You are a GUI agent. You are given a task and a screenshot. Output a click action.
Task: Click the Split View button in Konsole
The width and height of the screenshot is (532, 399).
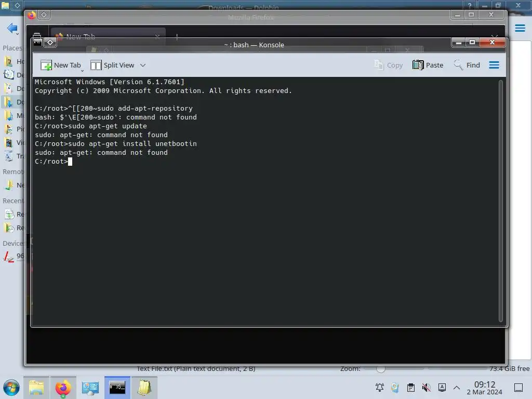[112, 65]
